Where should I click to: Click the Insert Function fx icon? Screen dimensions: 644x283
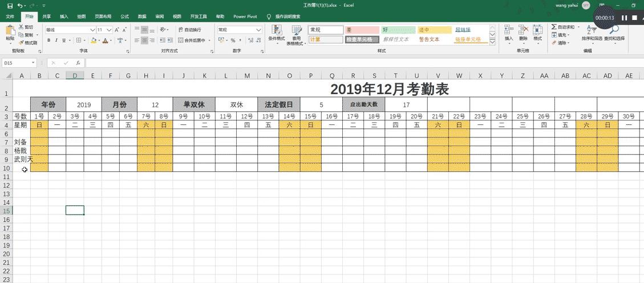78,63
